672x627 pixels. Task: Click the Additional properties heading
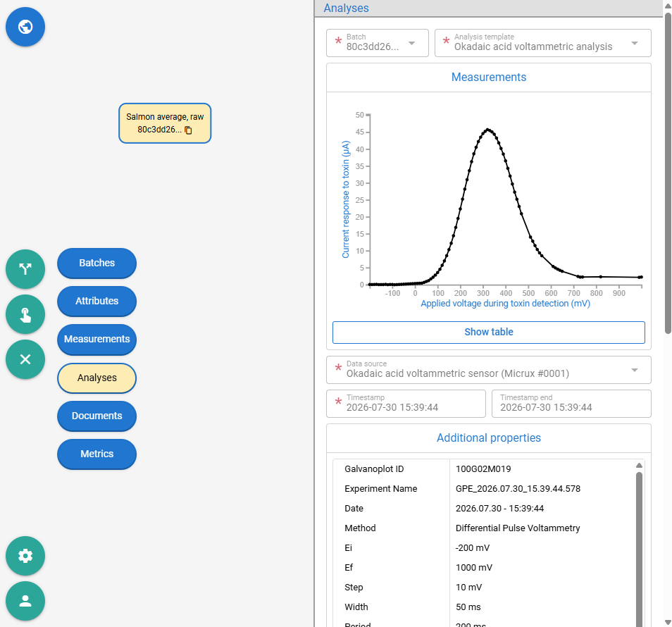pyautogui.click(x=489, y=438)
